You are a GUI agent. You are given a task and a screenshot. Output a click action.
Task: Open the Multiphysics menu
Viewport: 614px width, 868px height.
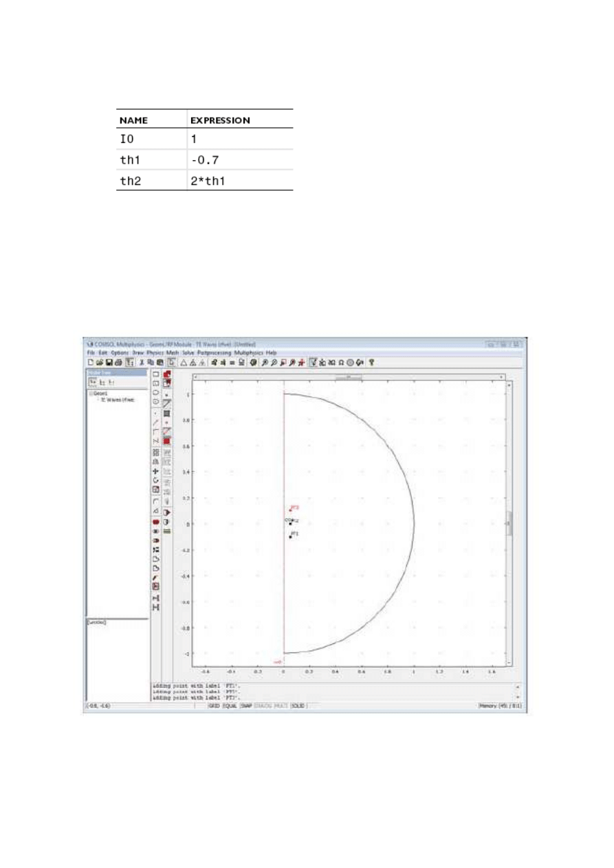pos(249,353)
